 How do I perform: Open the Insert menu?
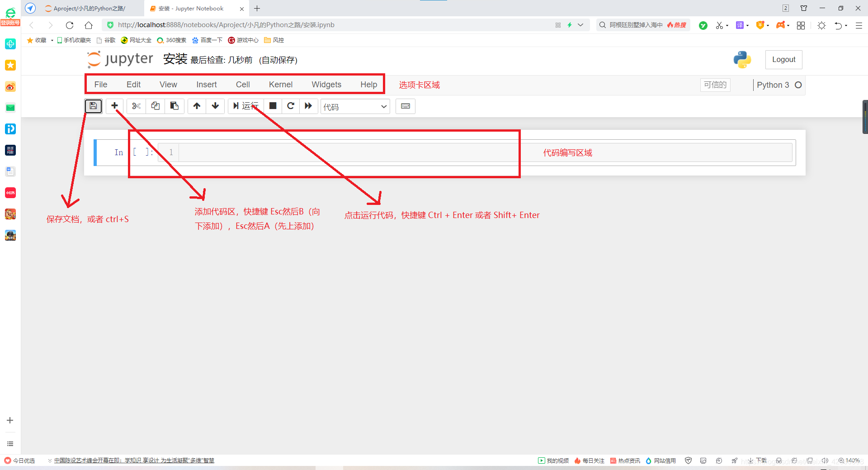point(207,85)
